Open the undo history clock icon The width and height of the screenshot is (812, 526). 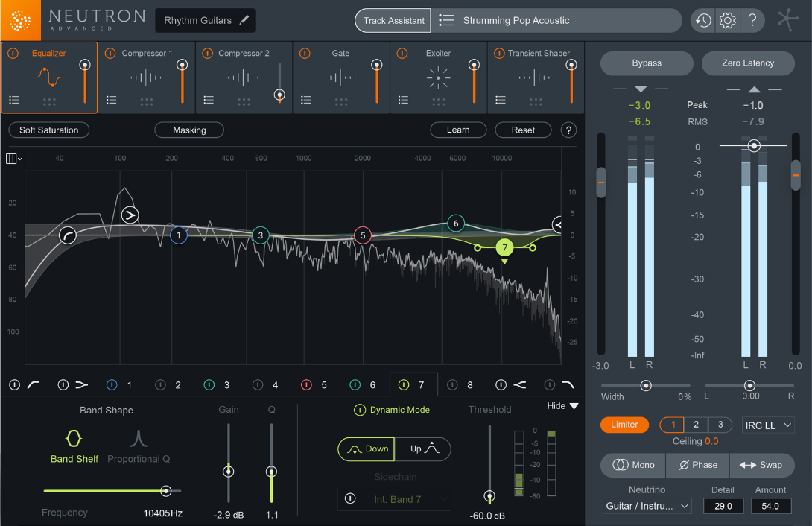[x=702, y=20]
